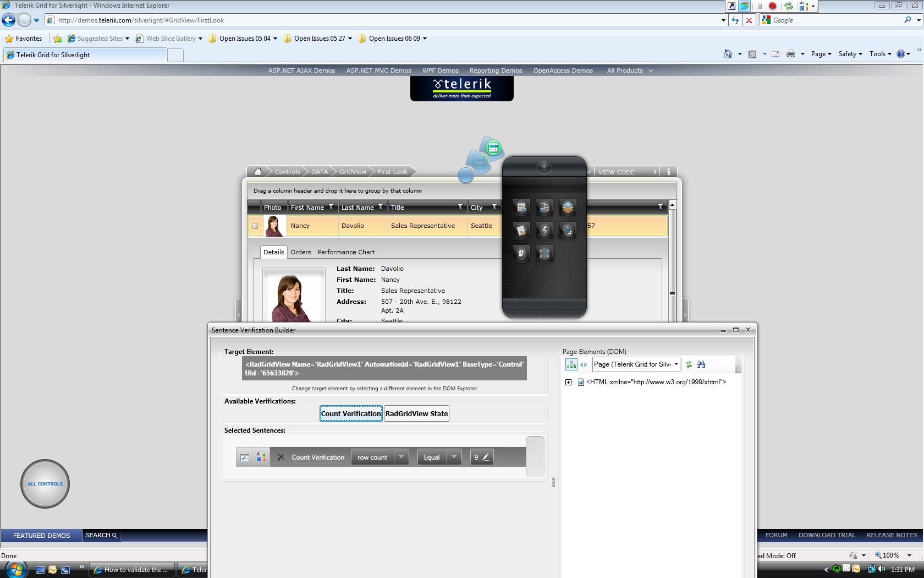Open the Reporting Demos link
The height and width of the screenshot is (578, 924).
point(496,70)
